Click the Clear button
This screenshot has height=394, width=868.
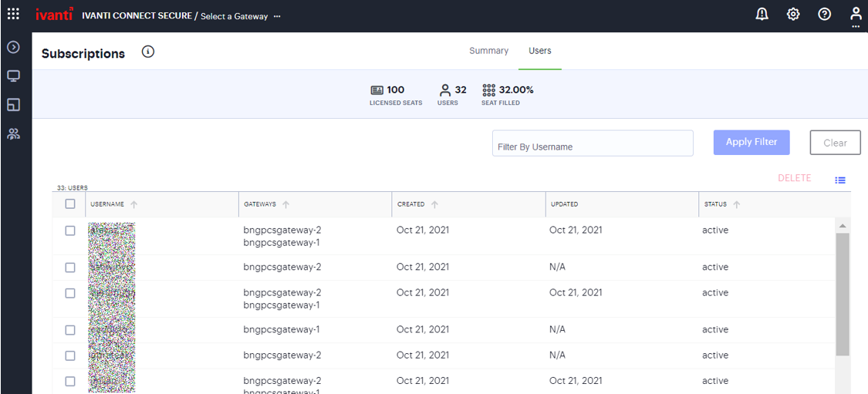tap(835, 143)
